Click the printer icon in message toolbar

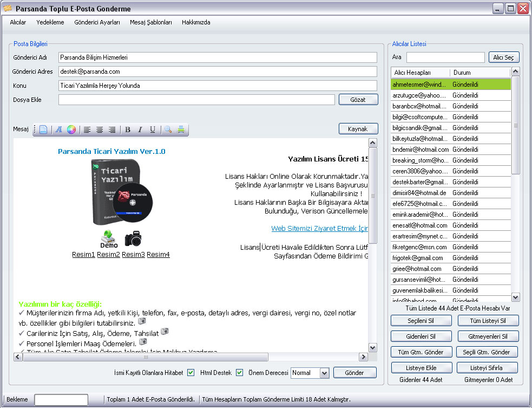point(181,129)
